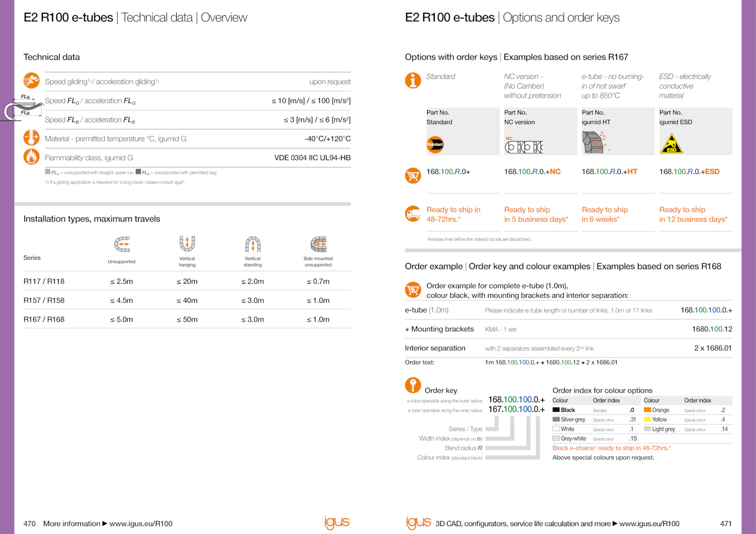This screenshot has height=534, width=756.
Task: Click part number 168.100.R.0.+HT
Action: pyautogui.click(x=610, y=172)
